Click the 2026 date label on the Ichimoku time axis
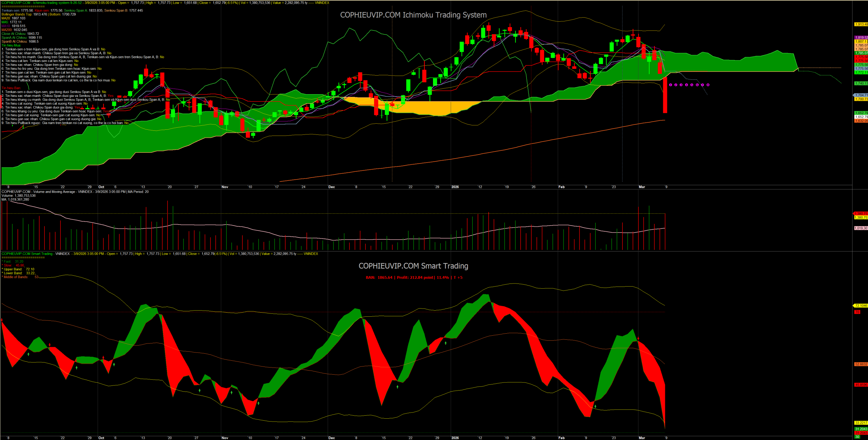The height and width of the screenshot is (440, 868). (455, 187)
